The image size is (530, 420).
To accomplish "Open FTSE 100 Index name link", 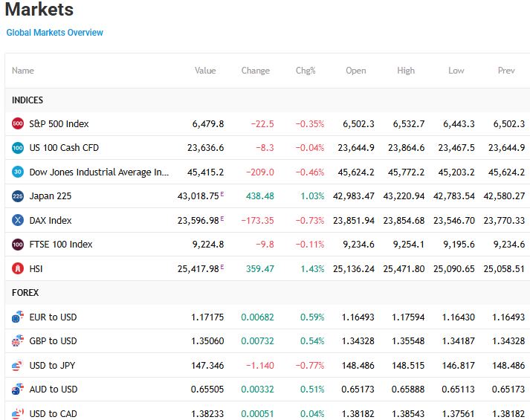I will (x=61, y=245).
